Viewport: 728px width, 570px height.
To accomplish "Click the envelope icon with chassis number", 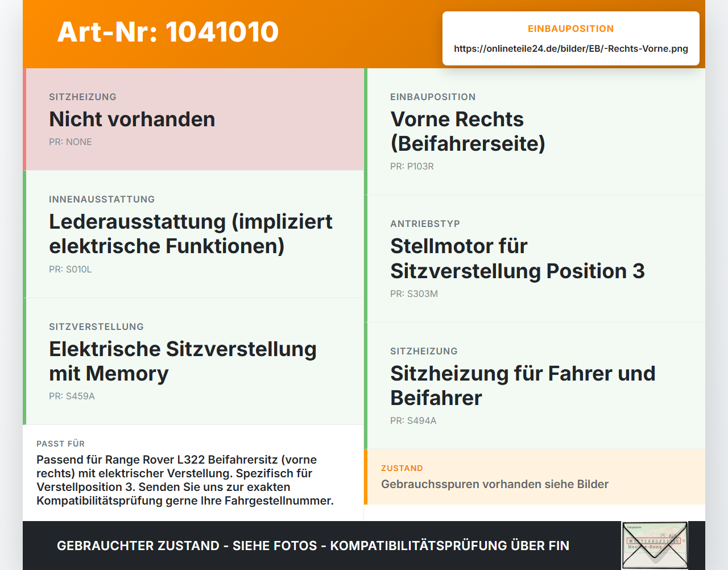I will point(655,546).
